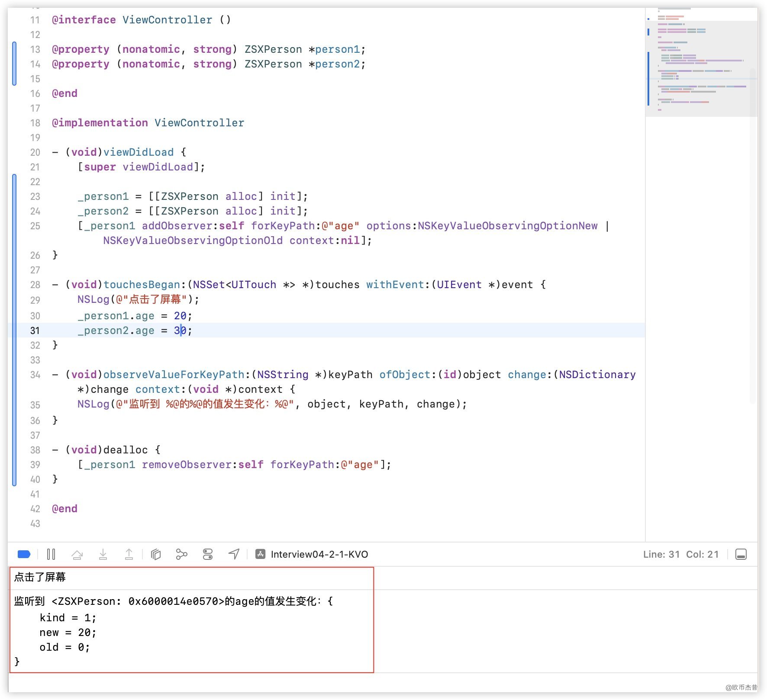The image size is (767, 700).
Task: Click the console line 'kind = 1;'
Action: [68, 618]
